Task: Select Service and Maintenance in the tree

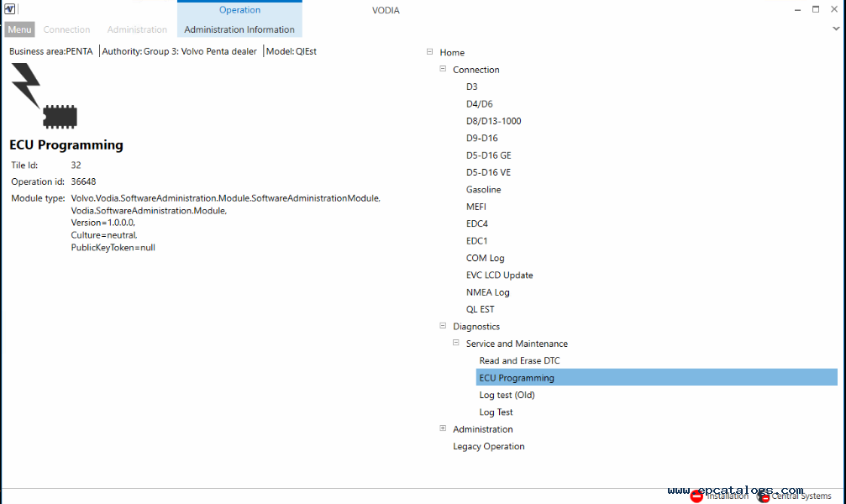Action: 517,344
